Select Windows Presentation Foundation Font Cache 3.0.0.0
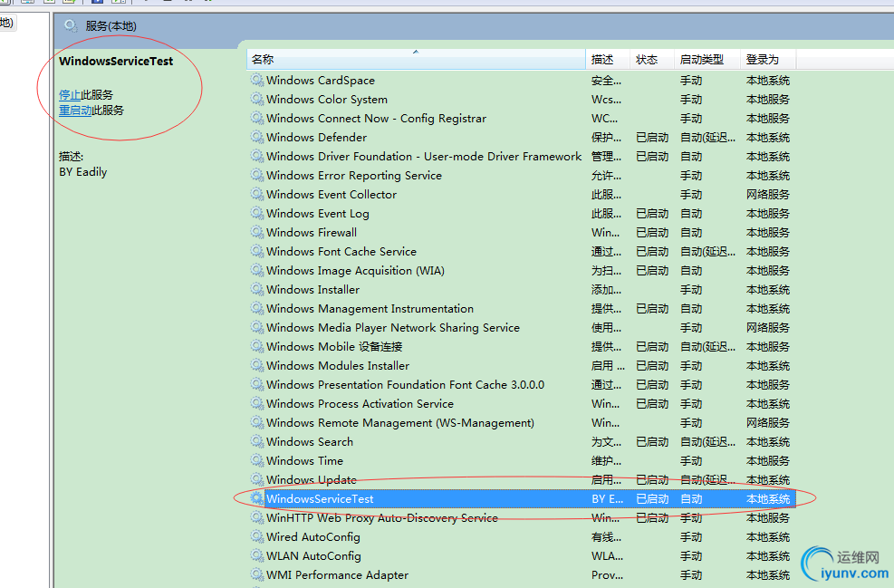 pyautogui.click(x=405, y=385)
